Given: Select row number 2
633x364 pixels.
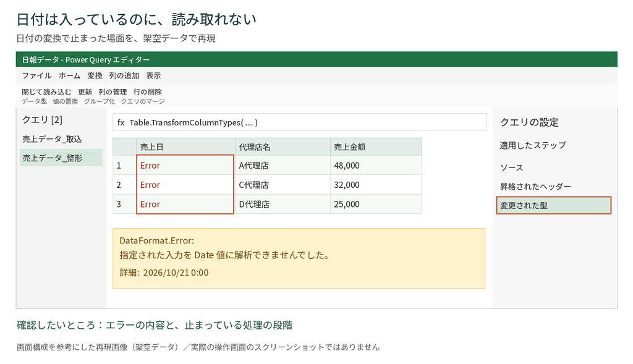Looking at the screenshot, I should click(x=125, y=185).
